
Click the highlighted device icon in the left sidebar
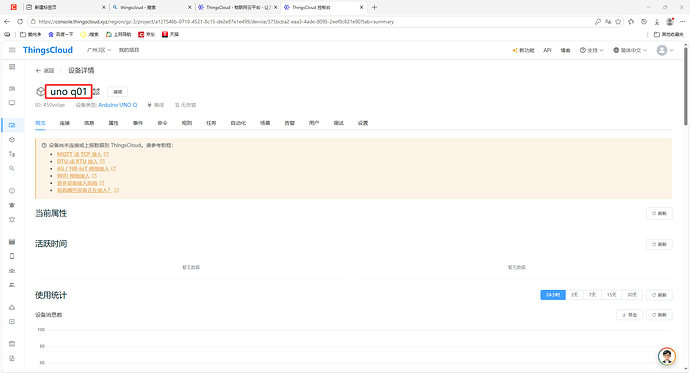coord(12,125)
